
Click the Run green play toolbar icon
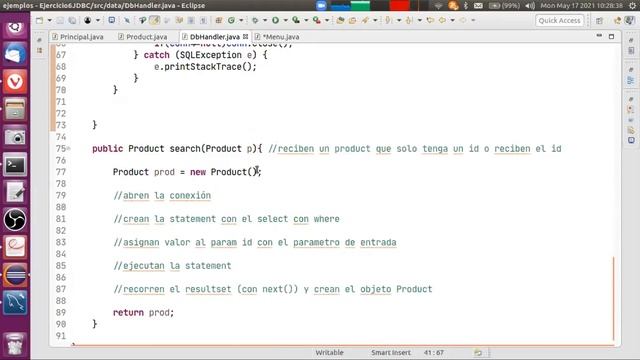coord(276,20)
